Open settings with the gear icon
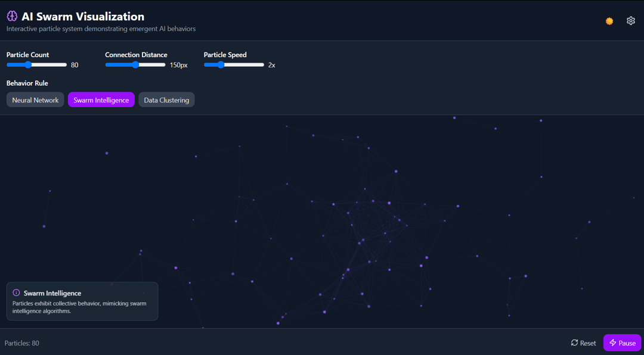Viewport: 644px width, 355px height. [631, 20]
